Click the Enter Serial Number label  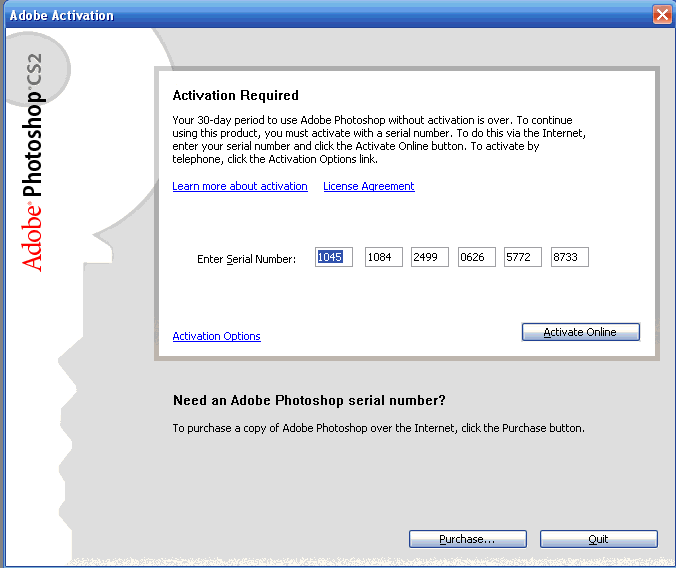(246, 259)
